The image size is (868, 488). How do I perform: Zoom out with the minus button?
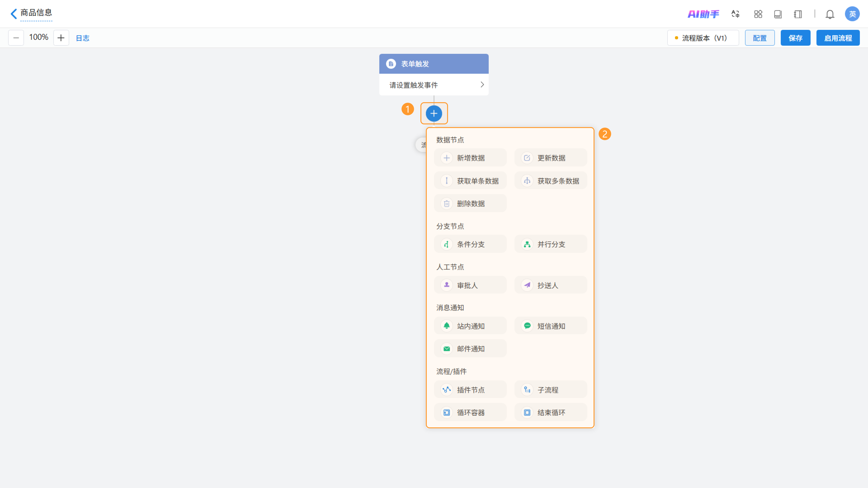point(16,38)
